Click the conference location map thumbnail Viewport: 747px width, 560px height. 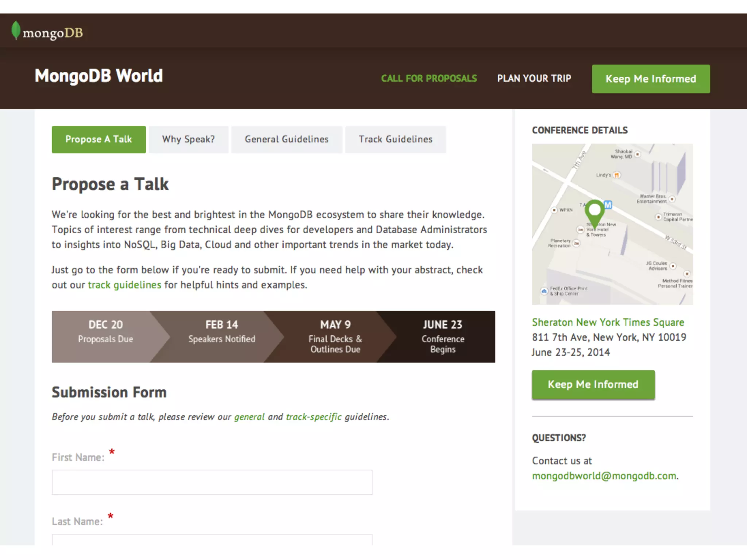[612, 224]
